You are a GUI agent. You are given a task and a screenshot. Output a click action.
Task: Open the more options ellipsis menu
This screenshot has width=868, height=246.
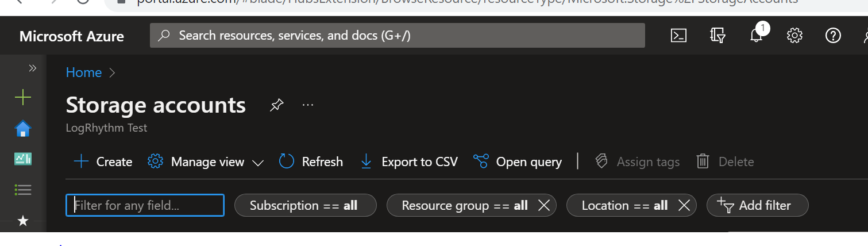tap(308, 105)
